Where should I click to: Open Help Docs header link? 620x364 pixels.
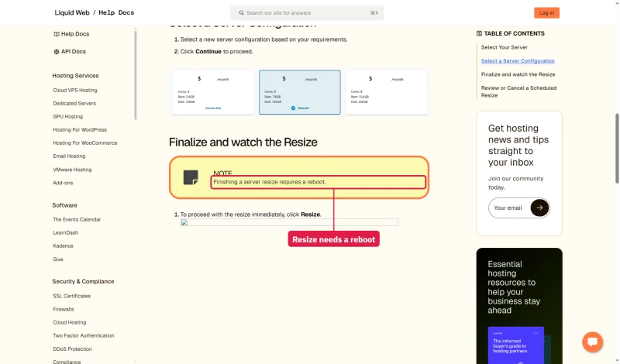[x=116, y=12]
